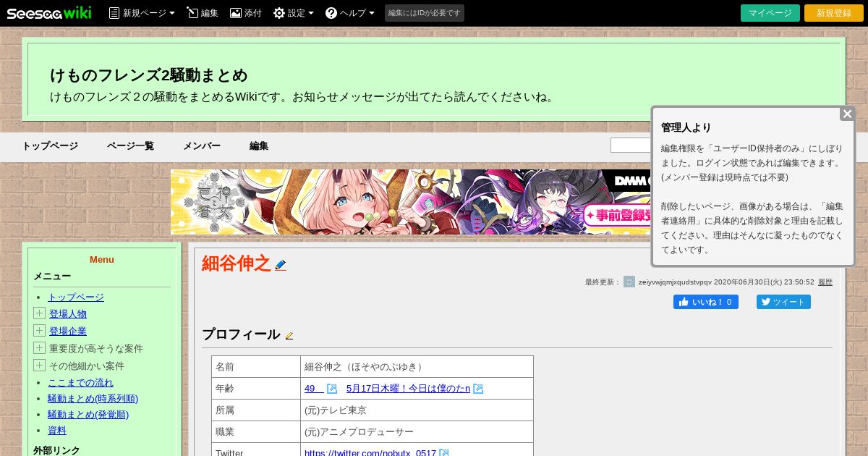Open the 新規ページ dropdown menu

tap(142, 13)
